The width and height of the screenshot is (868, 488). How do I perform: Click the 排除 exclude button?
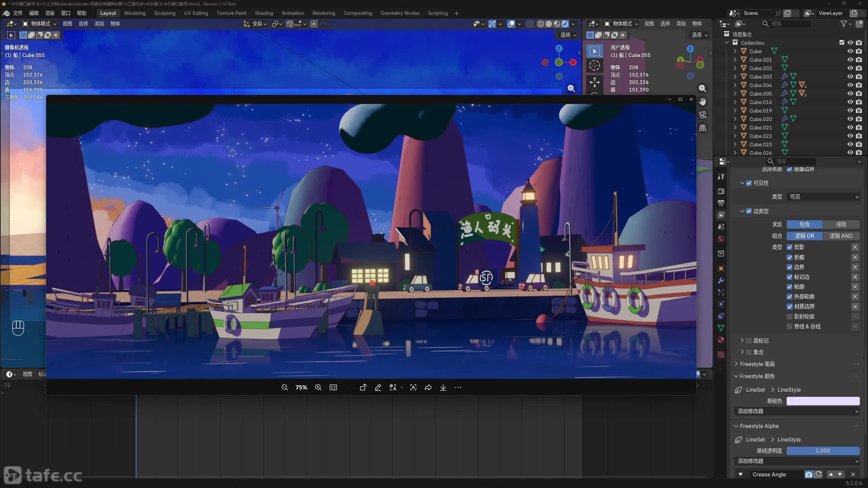coord(841,224)
